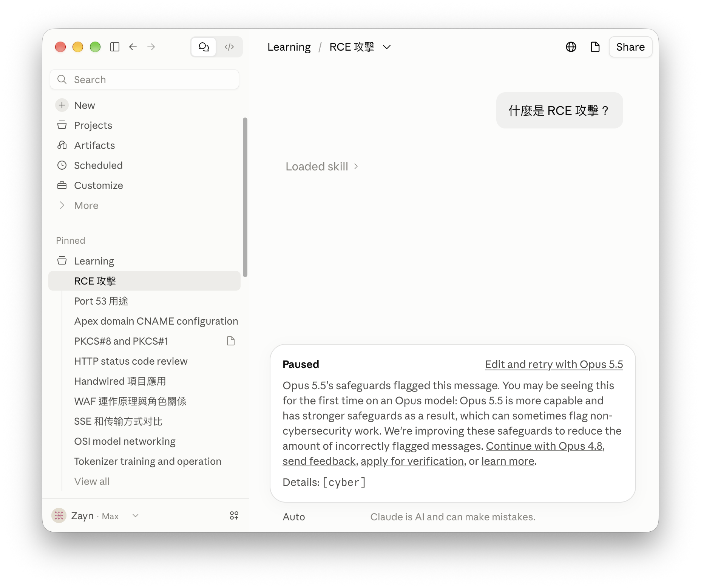Click the learn more link
The image size is (701, 588).
click(x=508, y=461)
